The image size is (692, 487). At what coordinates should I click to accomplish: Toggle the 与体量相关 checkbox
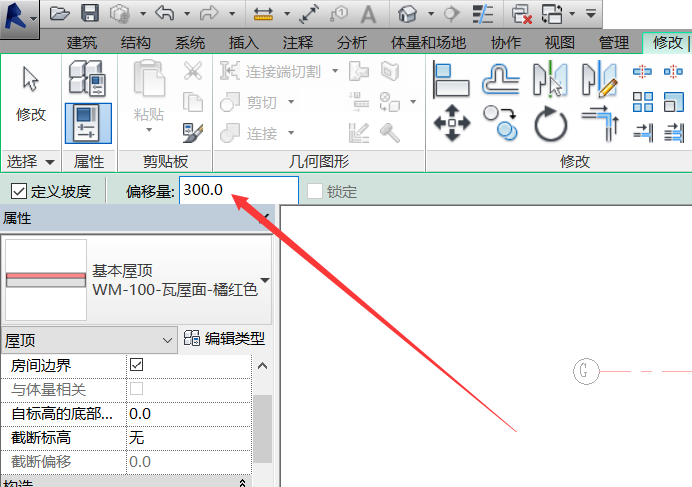click(x=136, y=389)
